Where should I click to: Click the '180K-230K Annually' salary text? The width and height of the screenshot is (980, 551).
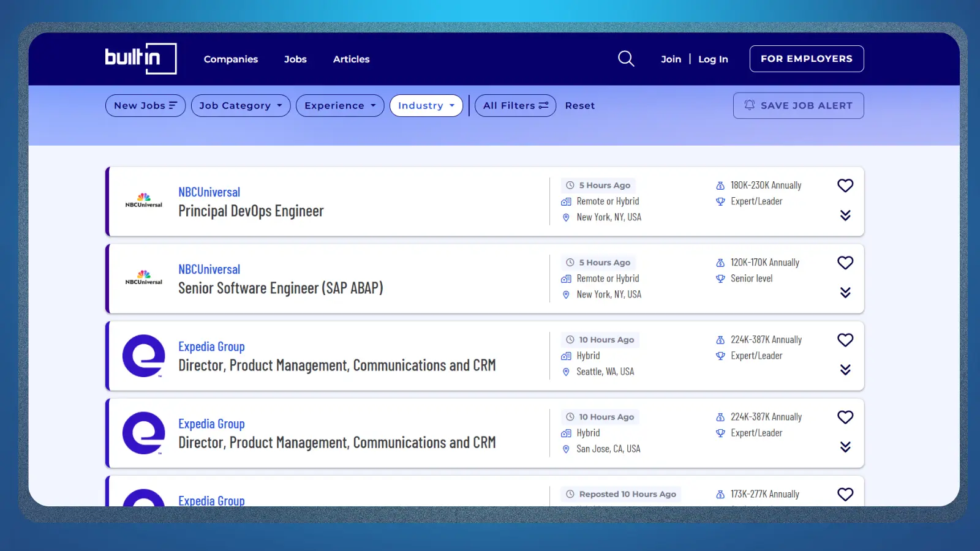click(x=766, y=186)
